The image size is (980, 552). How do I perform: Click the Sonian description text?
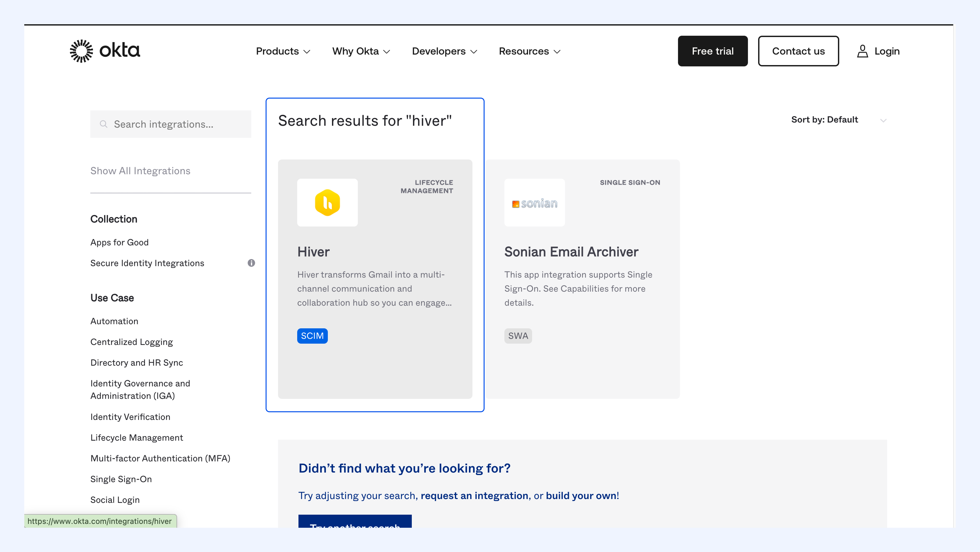click(578, 288)
